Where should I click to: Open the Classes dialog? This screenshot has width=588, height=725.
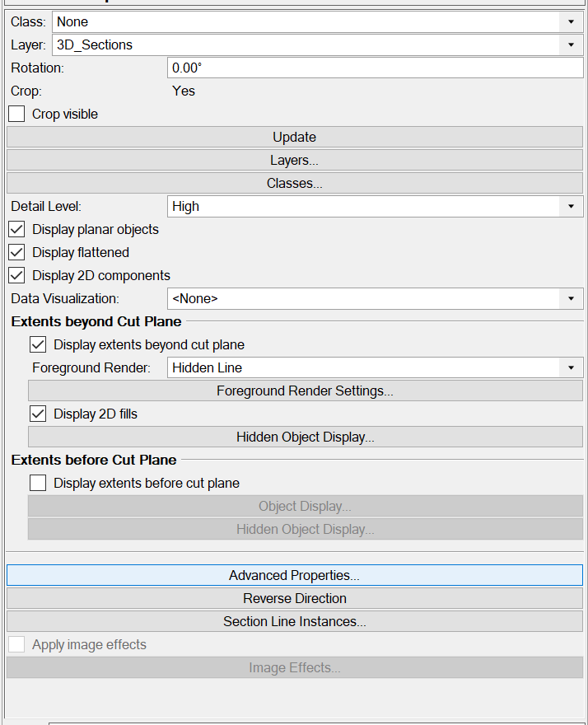293,183
